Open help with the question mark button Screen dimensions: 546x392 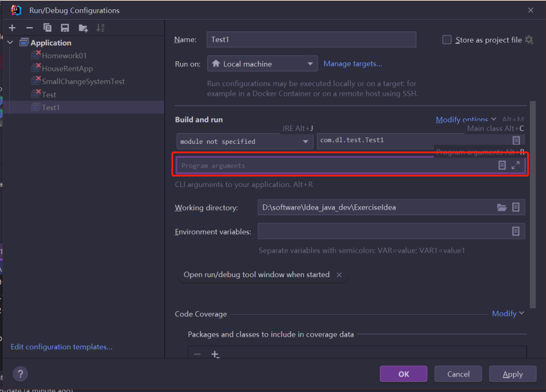pos(20,374)
